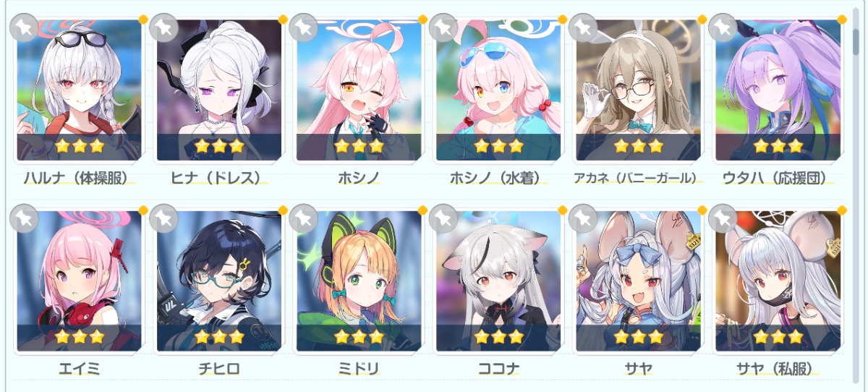This screenshot has width=868, height=392.
Task: Toggle pin icon on ホシノ card
Action: tap(303, 27)
